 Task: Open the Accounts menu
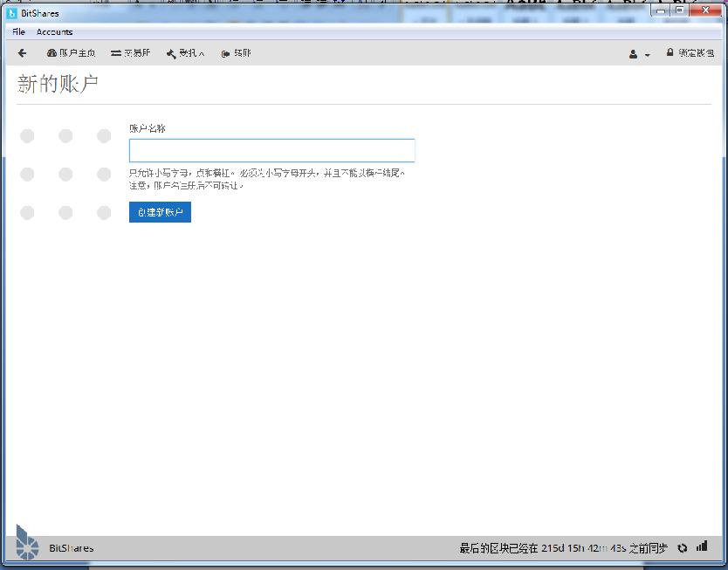pyautogui.click(x=54, y=31)
